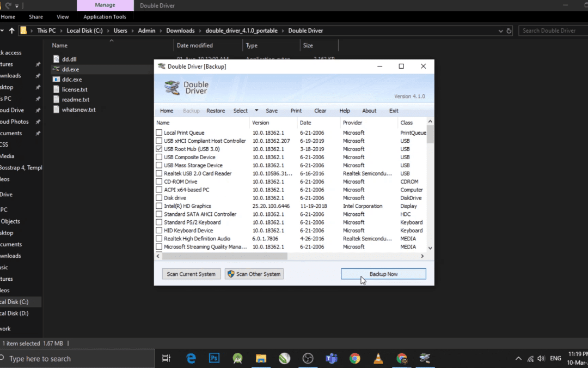Select the ddc.exe file icon
The image size is (588, 368).
(56, 79)
